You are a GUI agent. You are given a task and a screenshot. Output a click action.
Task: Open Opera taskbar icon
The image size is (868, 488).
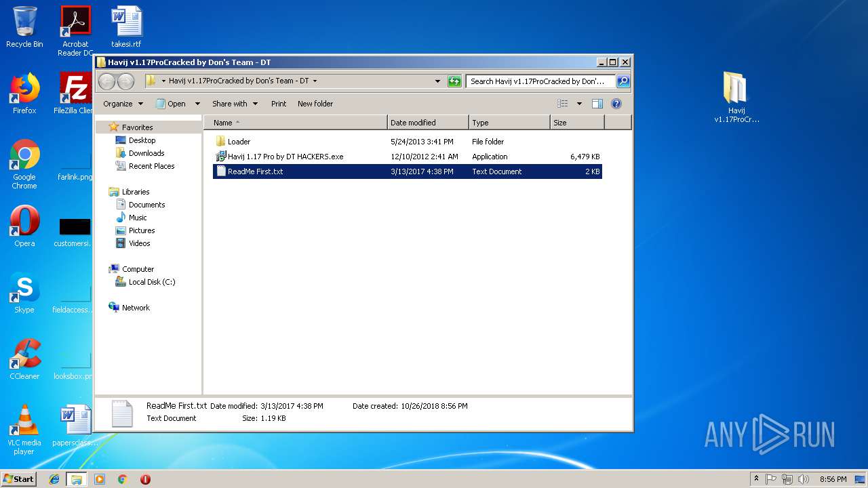tap(145, 479)
